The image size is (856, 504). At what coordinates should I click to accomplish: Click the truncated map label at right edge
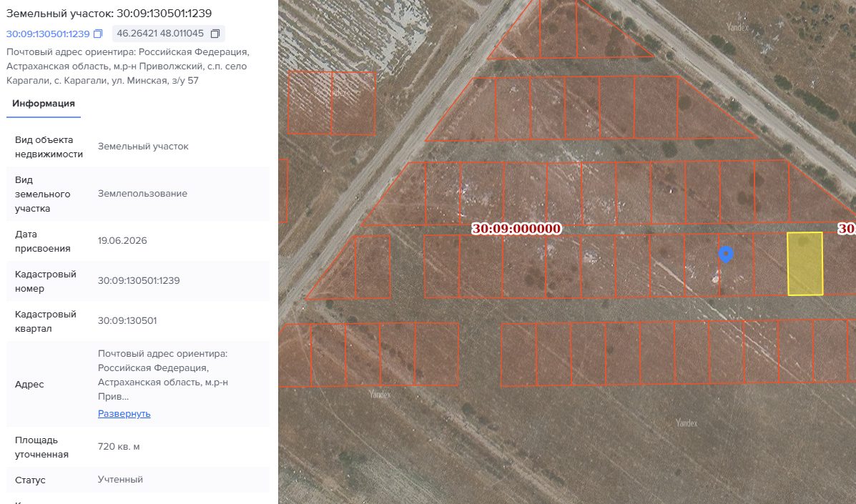point(847,229)
